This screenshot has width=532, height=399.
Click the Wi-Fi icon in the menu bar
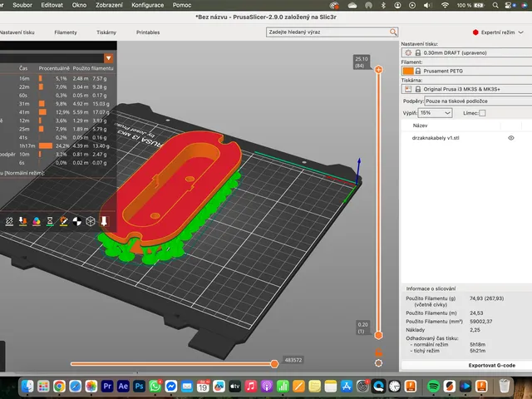coord(445,5)
